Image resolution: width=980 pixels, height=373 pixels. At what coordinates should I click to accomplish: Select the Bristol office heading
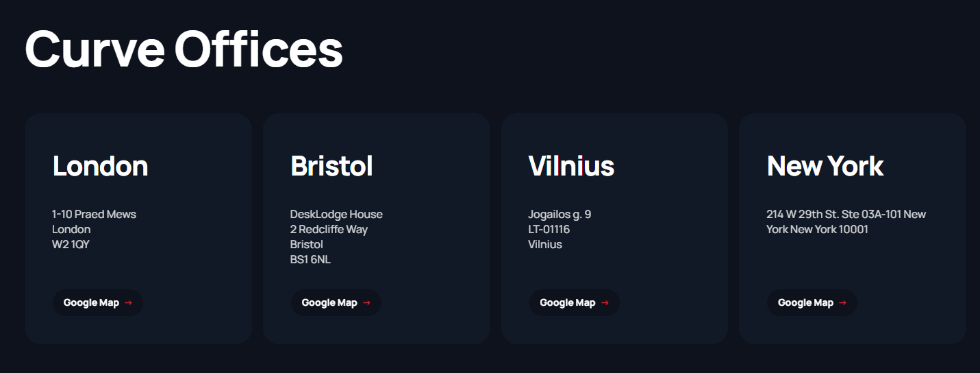pyautogui.click(x=331, y=166)
